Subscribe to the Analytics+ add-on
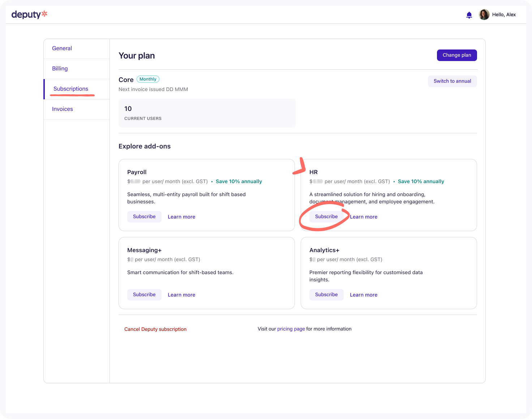This screenshot has width=532, height=419. [x=326, y=295]
